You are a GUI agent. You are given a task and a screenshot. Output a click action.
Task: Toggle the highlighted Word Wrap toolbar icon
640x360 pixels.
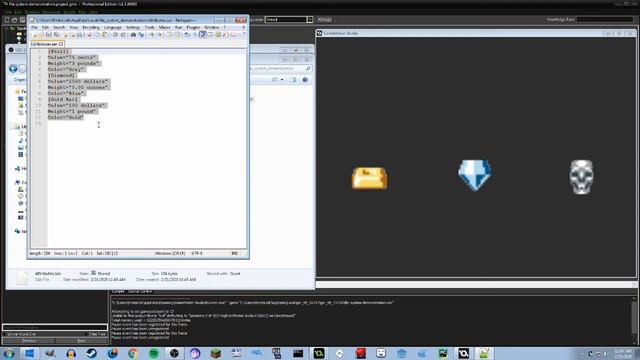tap(203, 35)
